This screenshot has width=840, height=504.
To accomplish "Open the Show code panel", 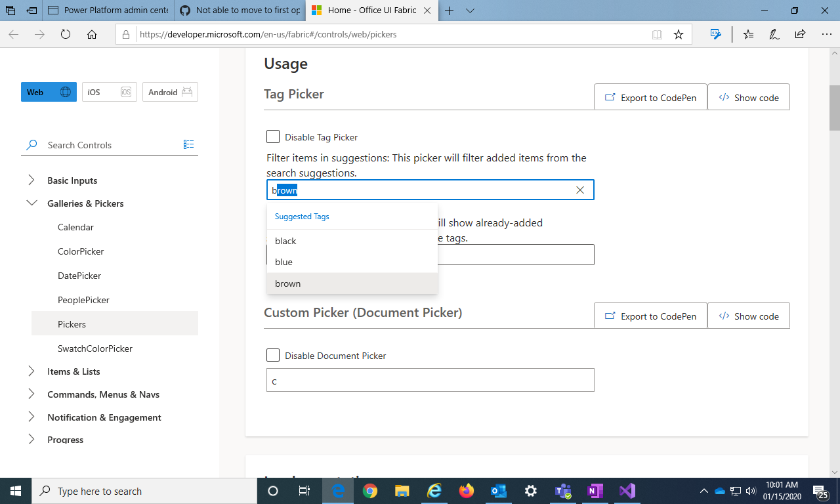I will click(748, 96).
